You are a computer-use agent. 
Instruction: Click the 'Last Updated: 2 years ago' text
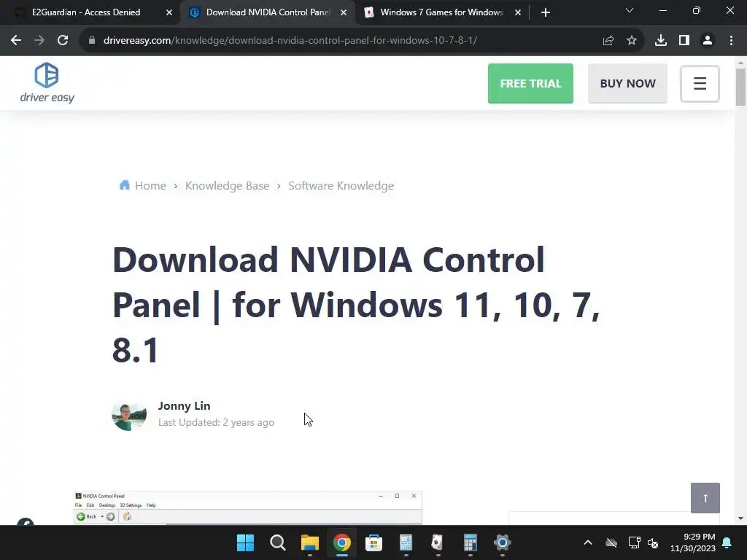(x=216, y=422)
